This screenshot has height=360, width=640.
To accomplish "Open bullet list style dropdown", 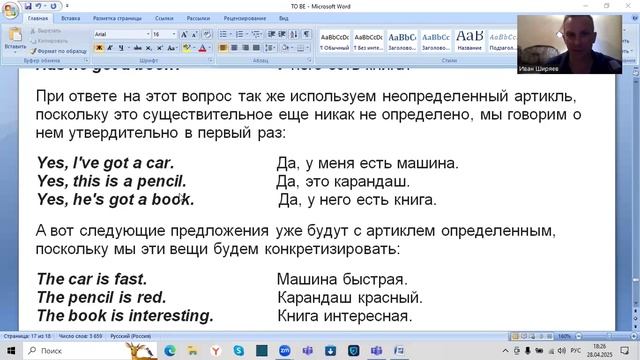I will [x=231, y=35].
